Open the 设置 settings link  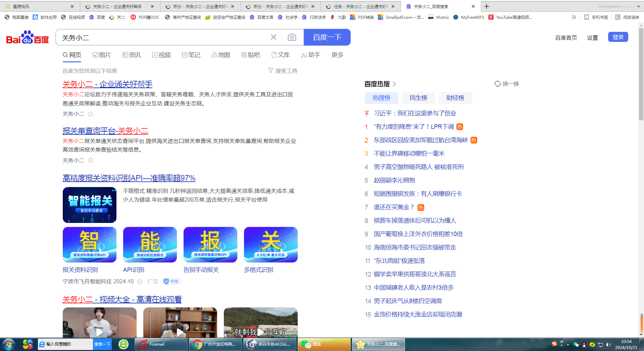592,38
